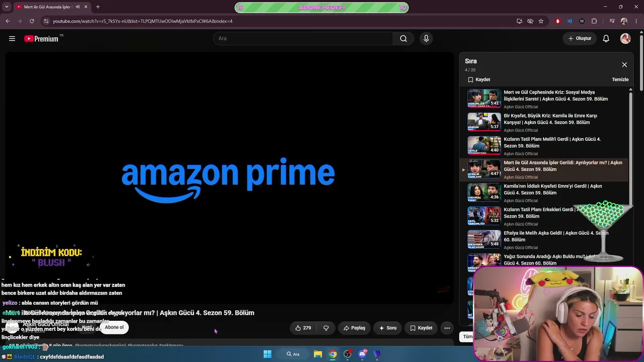Open the media controls icon in Chrome toolbar

click(x=612, y=21)
